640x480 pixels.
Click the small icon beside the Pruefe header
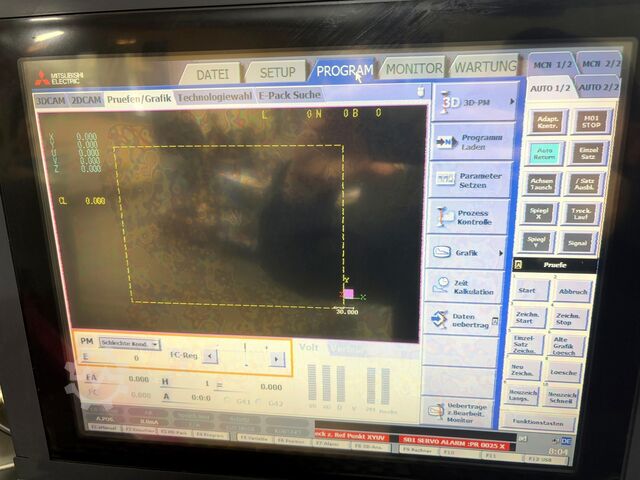point(518,265)
